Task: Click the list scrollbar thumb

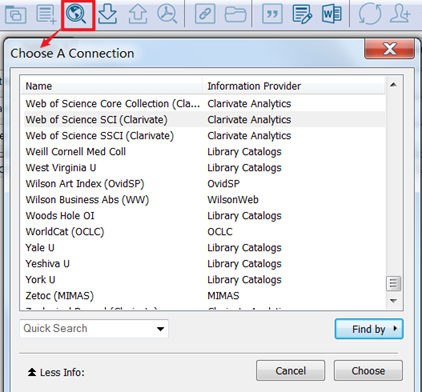Action: click(393, 283)
